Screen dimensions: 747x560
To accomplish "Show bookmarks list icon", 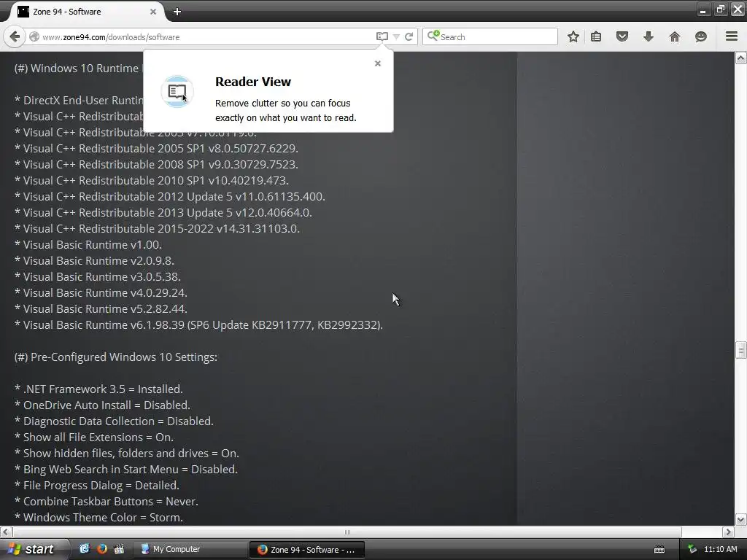I will (x=596, y=36).
